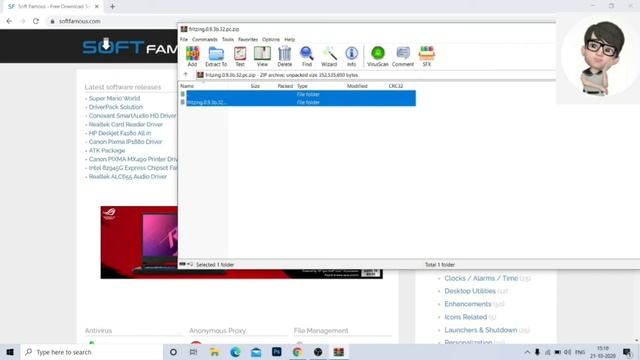This screenshot has height=360, width=640.
Task: Click the volume icon in tray
Action: tap(567, 352)
